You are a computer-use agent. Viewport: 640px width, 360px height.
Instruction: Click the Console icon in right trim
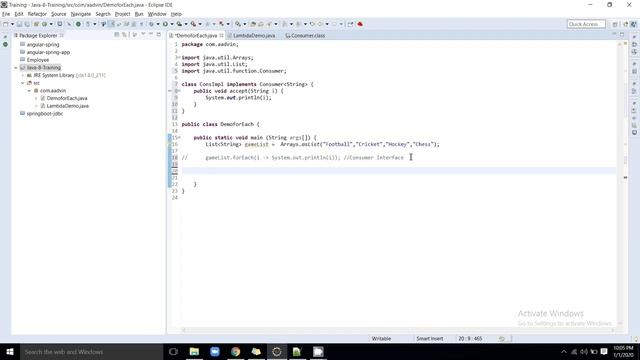pos(635,133)
